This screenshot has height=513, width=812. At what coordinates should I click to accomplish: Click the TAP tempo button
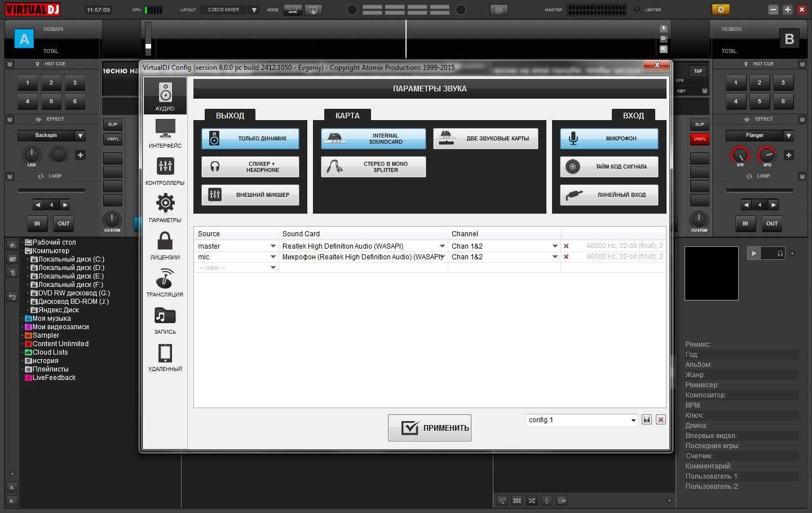698,71
